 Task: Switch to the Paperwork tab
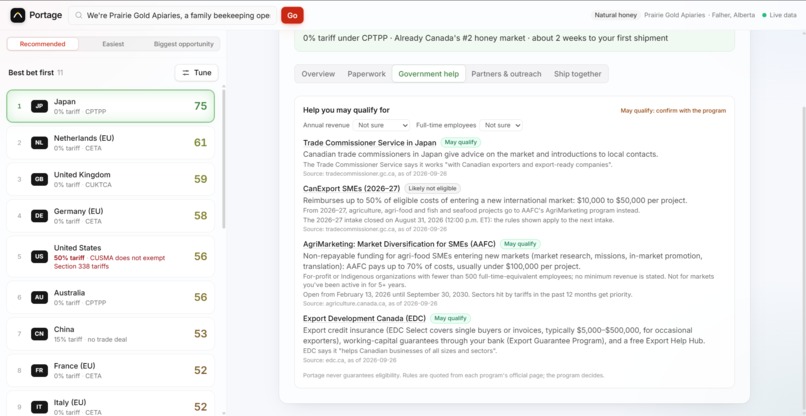point(367,74)
